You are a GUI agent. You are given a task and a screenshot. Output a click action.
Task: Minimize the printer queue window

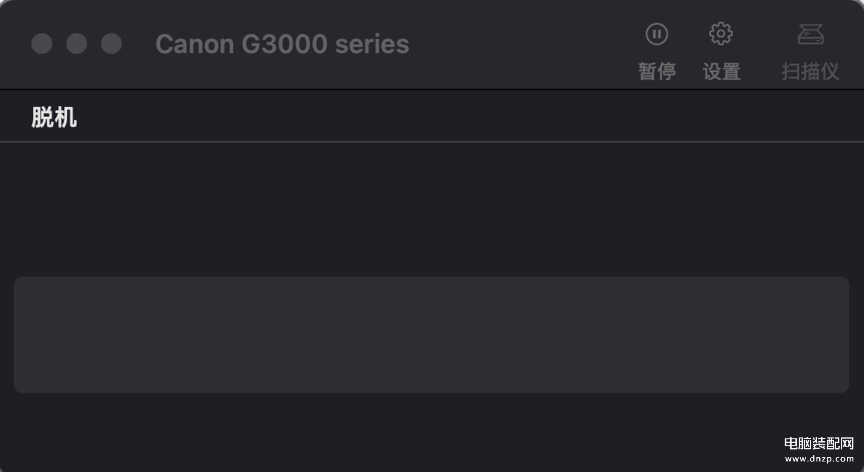pos(77,44)
